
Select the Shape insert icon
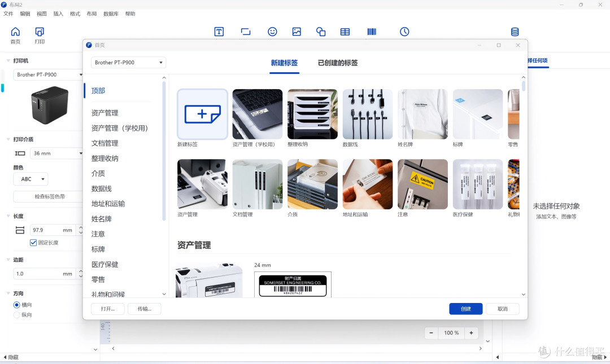pos(321,32)
